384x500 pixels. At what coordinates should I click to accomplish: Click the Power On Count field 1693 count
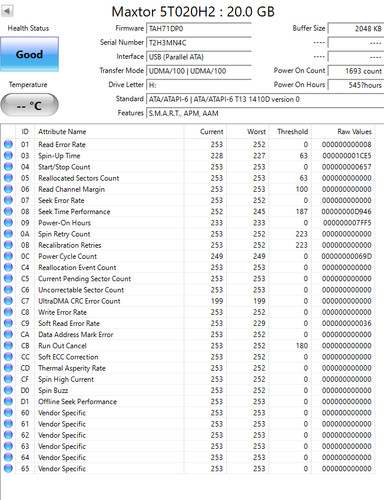pos(356,71)
